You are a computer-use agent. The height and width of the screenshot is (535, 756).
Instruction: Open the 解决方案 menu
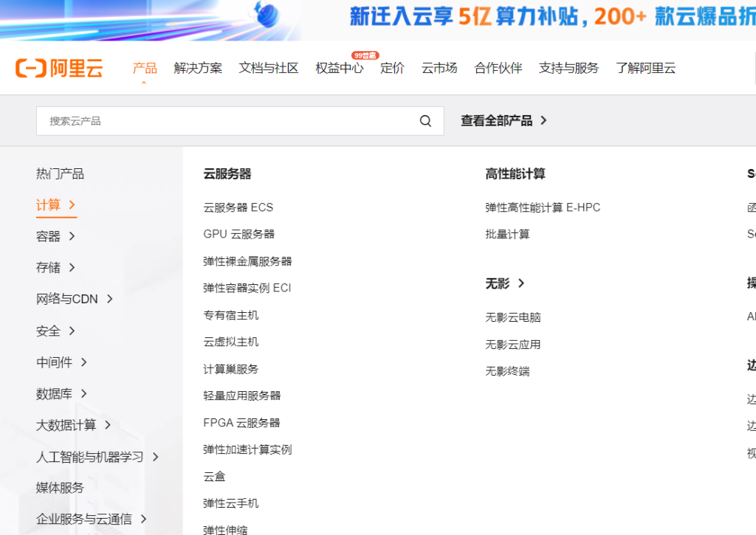(x=197, y=68)
